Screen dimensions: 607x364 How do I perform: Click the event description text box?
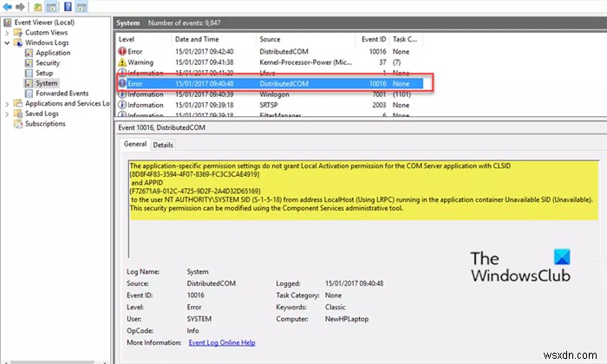click(363, 209)
